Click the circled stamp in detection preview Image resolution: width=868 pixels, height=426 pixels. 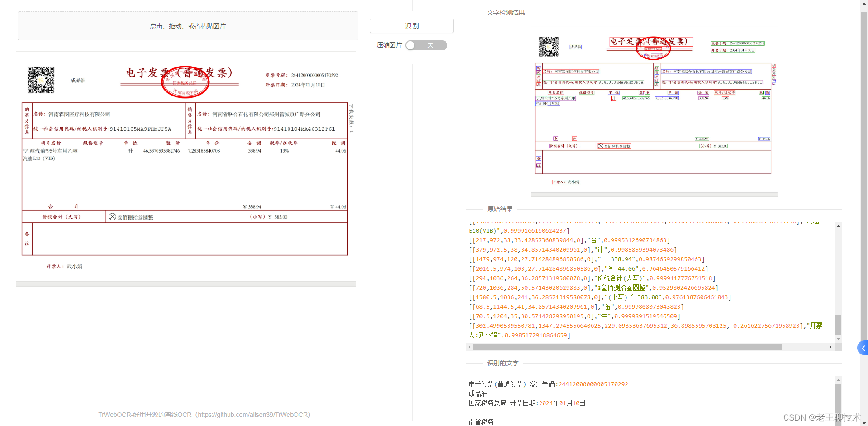[653, 48]
